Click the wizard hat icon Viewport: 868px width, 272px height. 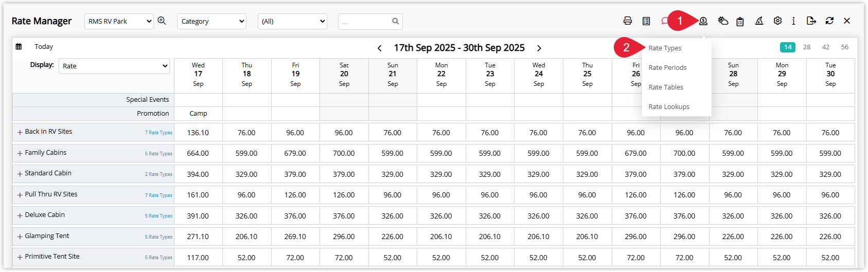[x=759, y=21]
